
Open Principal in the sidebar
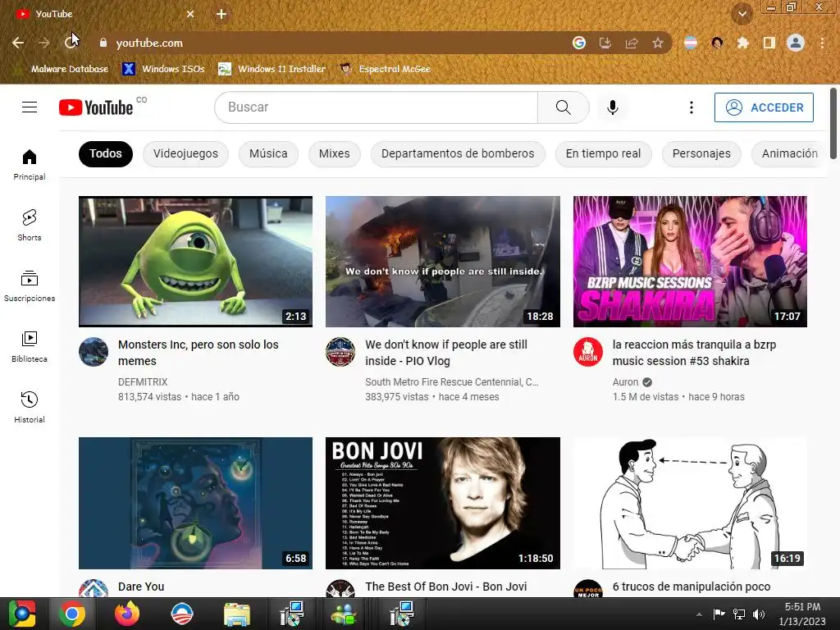pyautogui.click(x=30, y=164)
